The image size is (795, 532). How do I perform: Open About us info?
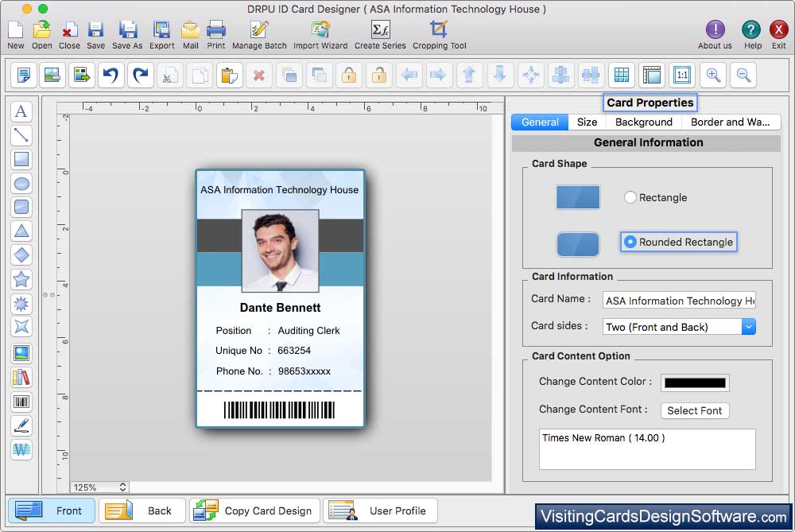tap(715, 34)
